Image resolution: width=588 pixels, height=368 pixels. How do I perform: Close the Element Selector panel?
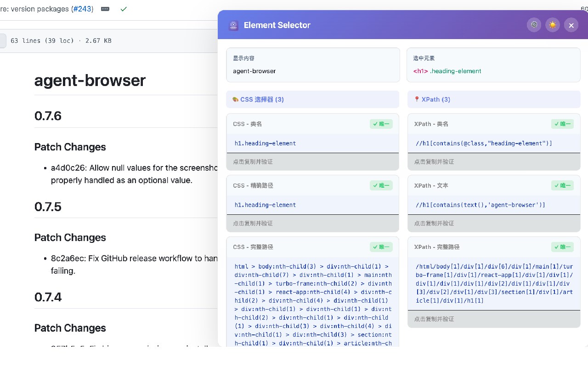coord(571,25)
